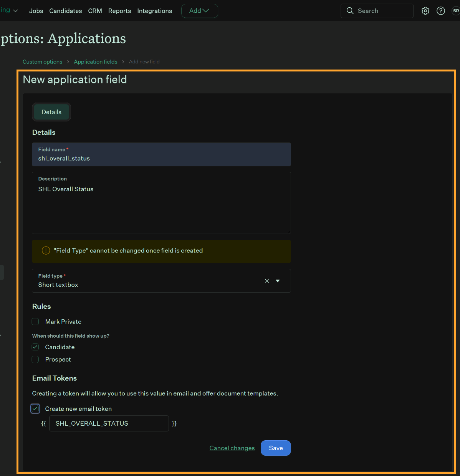
Task: Uncheck the Candidate checkbox
Action: (x=35, y=347)
